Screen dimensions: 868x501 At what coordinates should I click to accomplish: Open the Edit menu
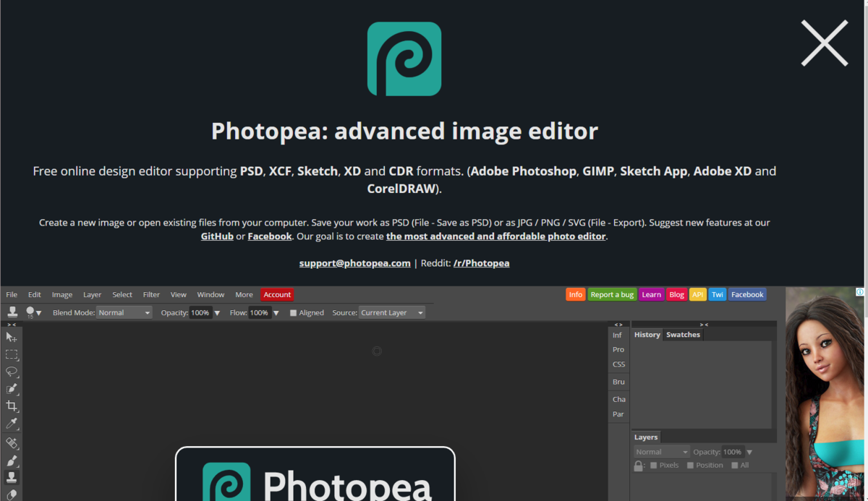point(35,294)
